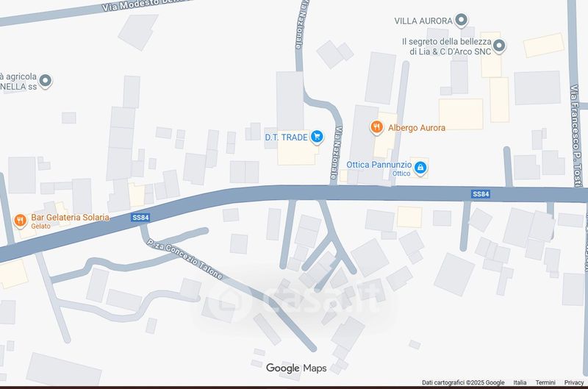Select the Albergo Aurora label text
588x389 pixels.
(417, 128)
